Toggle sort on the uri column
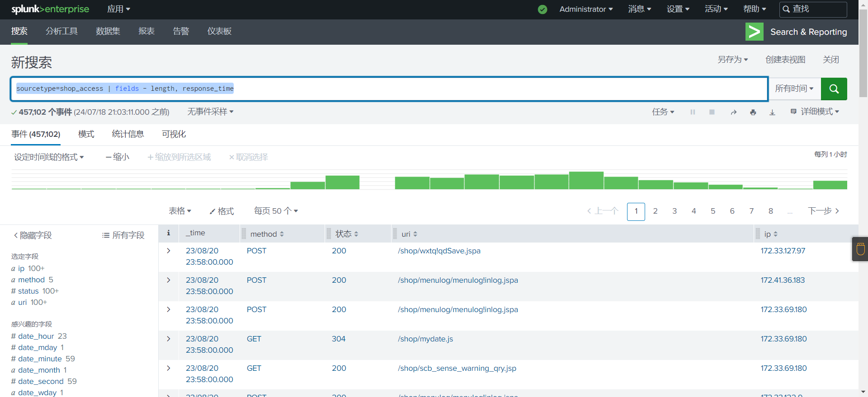This screenshot has width=868, height=397. point(409,234)
